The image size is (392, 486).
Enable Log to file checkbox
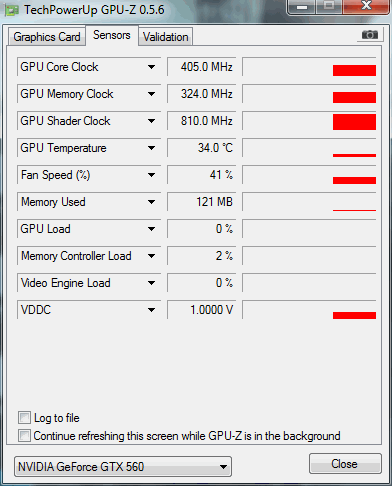coord(24,417)
